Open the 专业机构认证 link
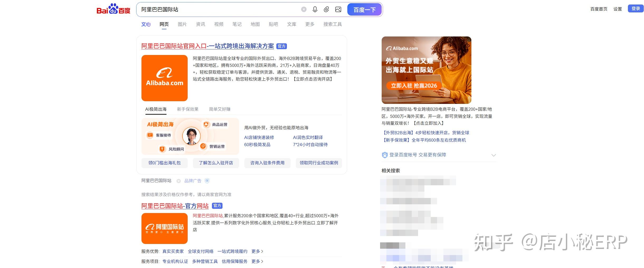This screenshot has width=644, height=268. pos(175,261)
